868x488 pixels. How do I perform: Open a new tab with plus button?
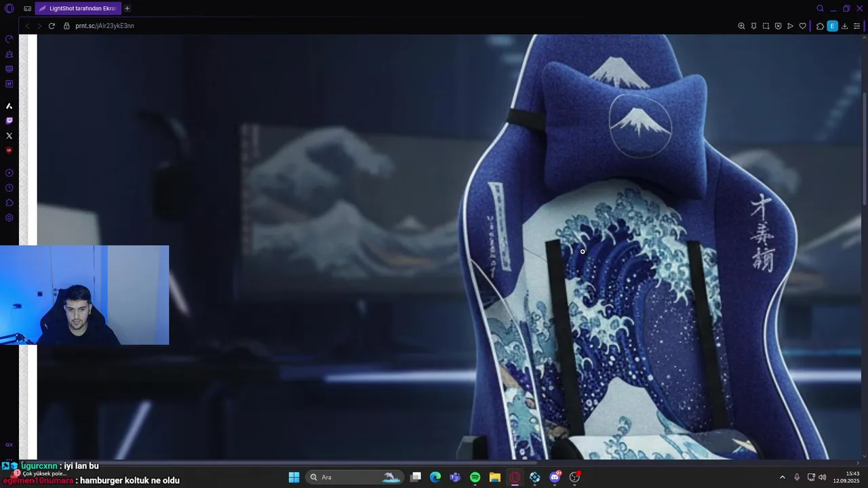127,8
